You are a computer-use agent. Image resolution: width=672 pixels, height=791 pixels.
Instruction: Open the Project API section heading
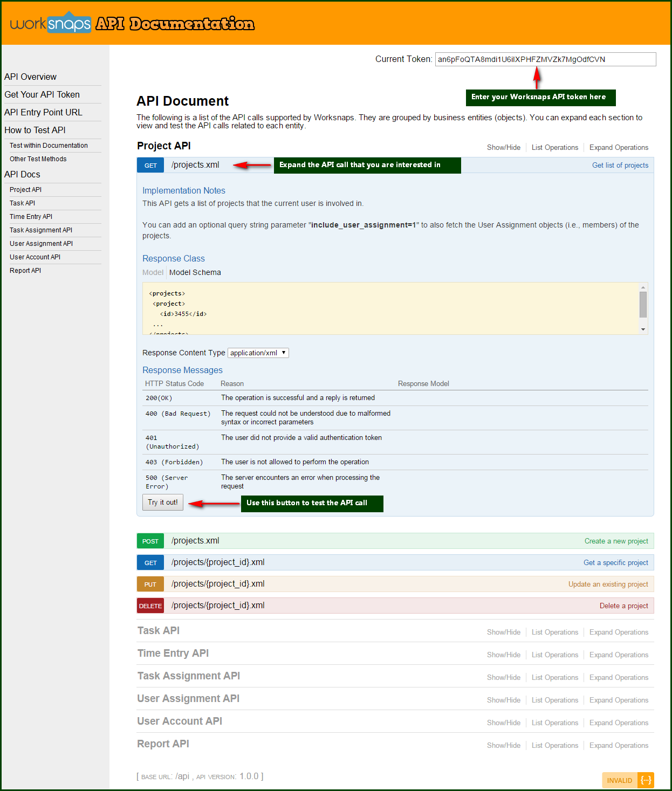164,146
